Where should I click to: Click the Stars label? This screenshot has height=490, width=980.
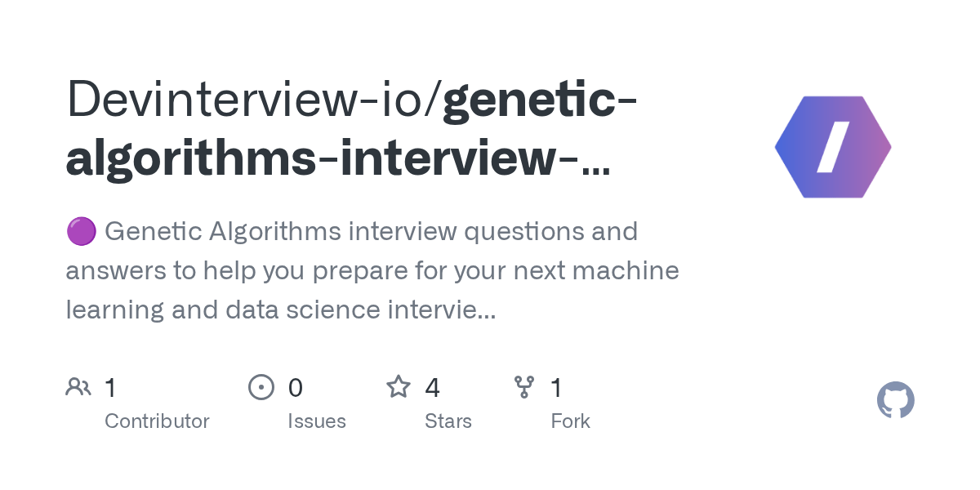click(x=448, y=421)
